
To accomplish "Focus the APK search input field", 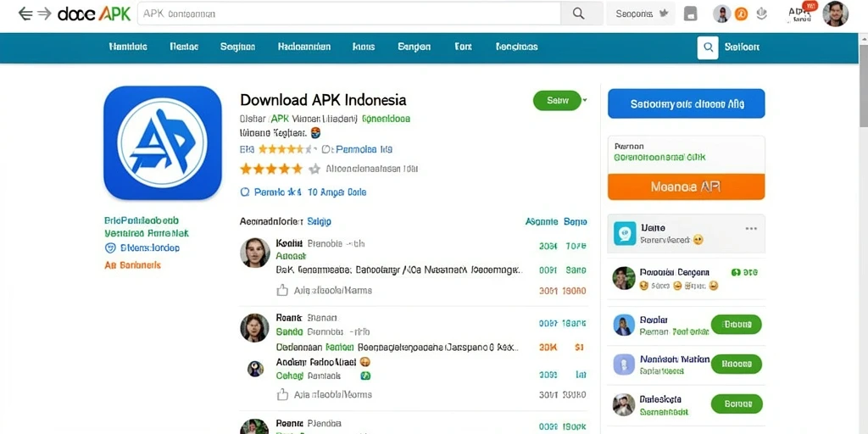I will [x=348, y=14].
